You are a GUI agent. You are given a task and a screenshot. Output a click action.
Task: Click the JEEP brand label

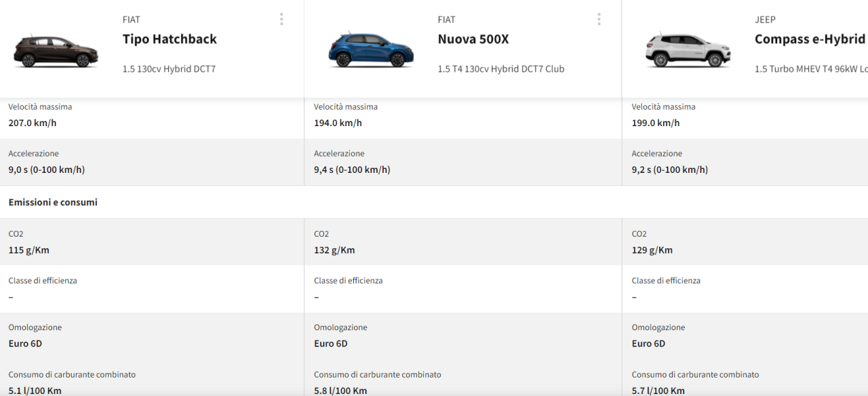[765, 20]
